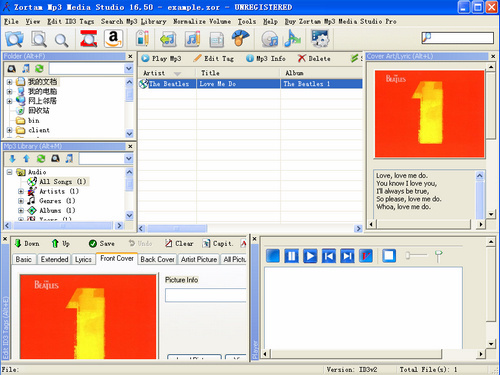The width and height of the screenshot is (500, 375).
Task: Click the plain magnifying glass toolbar icon
Action: [x=61, y=40]
